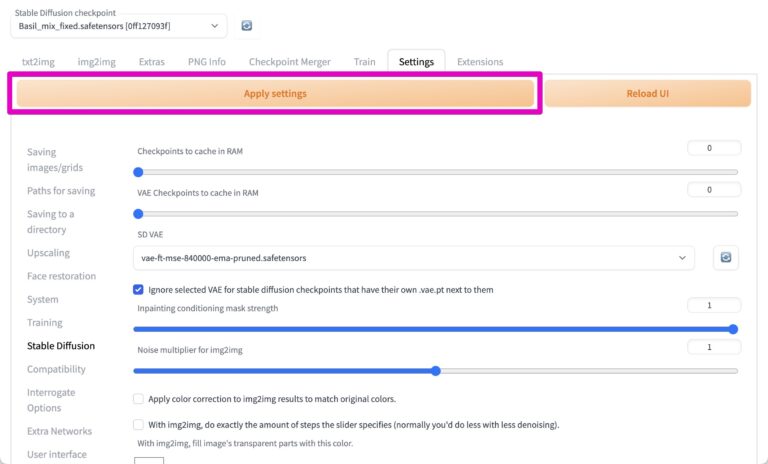Open Face restoration settings section
The width and height of the screenshot is (768, 464).
click(x=61, y=276)
